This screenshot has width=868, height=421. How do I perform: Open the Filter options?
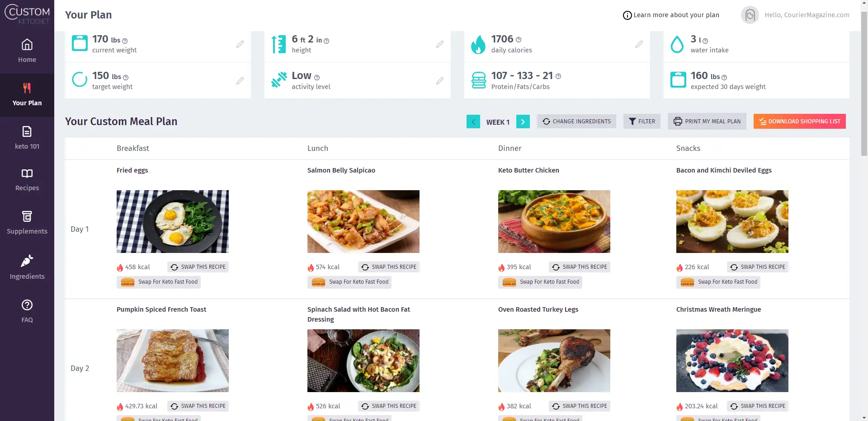pyautogui.click(x=642, y=122)
